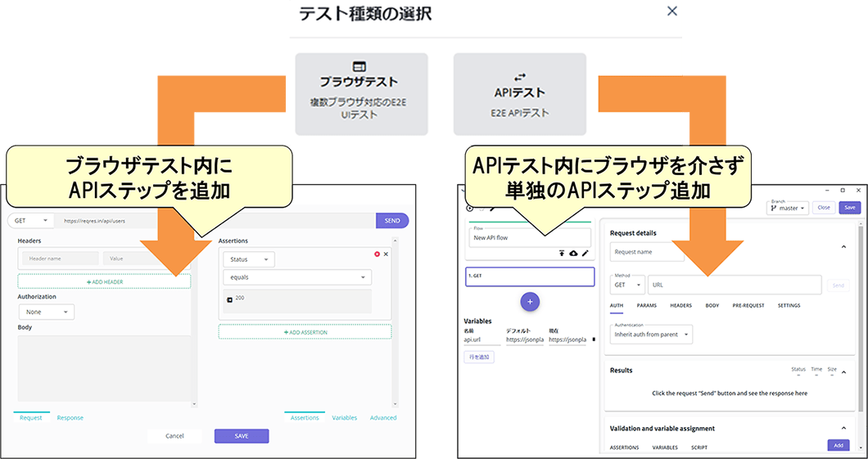Collapse the Validation and variable assignment section
The width and height of the screenshot is (868, 459).
(x=843, y=428)
